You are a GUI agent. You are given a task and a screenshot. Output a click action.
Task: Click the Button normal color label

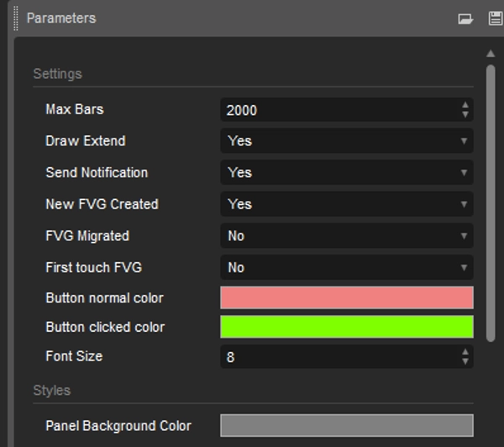[x=105, y=297]
